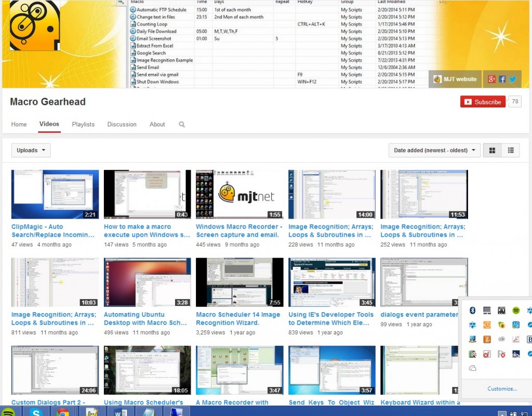Click the Action Center flag tray icon

(501, 354)
